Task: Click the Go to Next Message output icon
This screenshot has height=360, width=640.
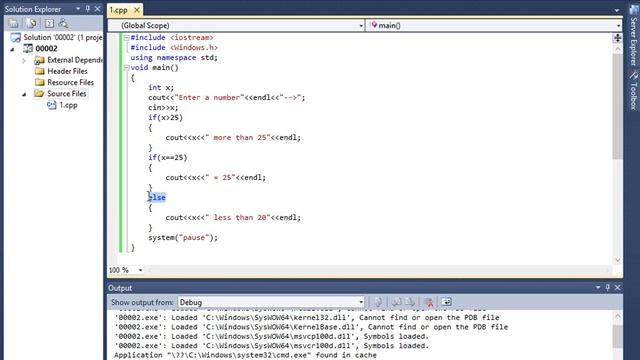Action: click(x=411, y=302)
